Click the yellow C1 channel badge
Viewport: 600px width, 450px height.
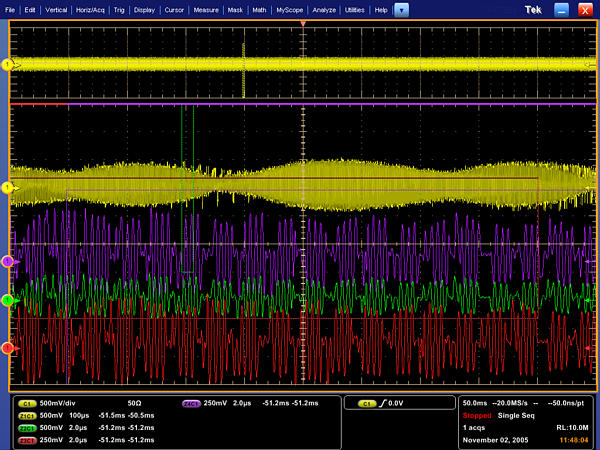[27, 405]
